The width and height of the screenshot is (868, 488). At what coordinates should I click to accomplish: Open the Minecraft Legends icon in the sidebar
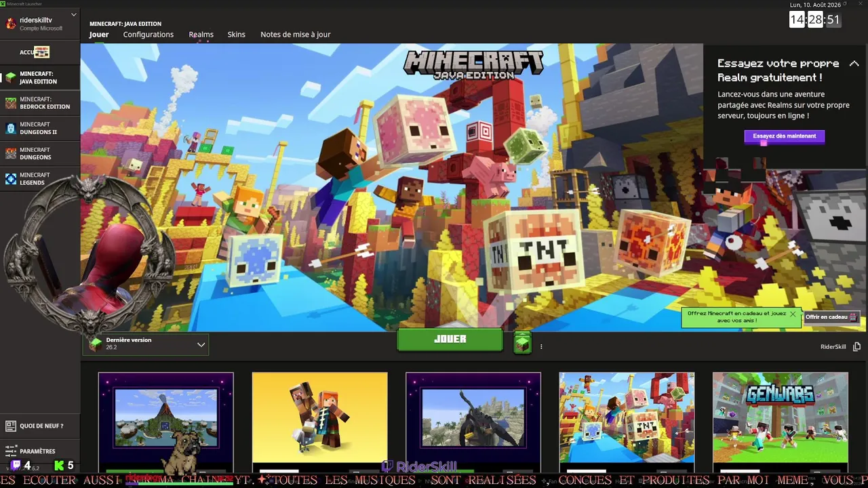[10, 179]
